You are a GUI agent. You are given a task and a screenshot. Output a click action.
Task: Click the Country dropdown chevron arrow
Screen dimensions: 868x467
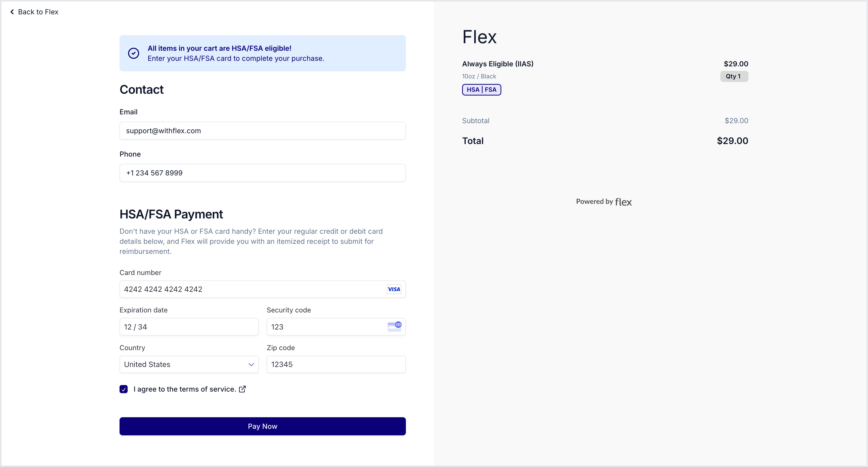pos(251,364)
